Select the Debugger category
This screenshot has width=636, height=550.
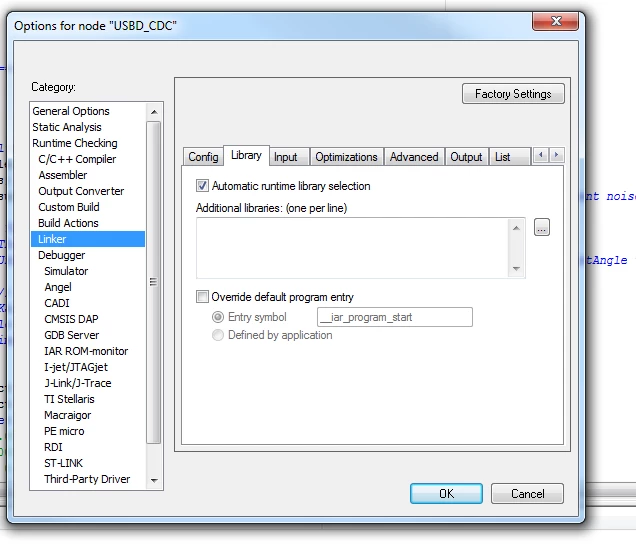(x=88, y=255)
